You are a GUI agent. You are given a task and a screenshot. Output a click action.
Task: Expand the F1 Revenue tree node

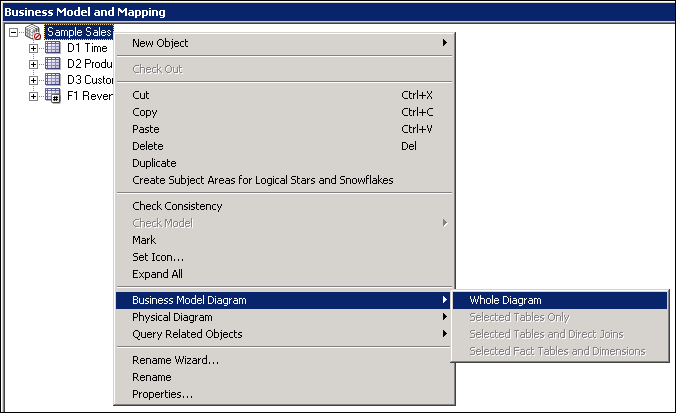34,96
